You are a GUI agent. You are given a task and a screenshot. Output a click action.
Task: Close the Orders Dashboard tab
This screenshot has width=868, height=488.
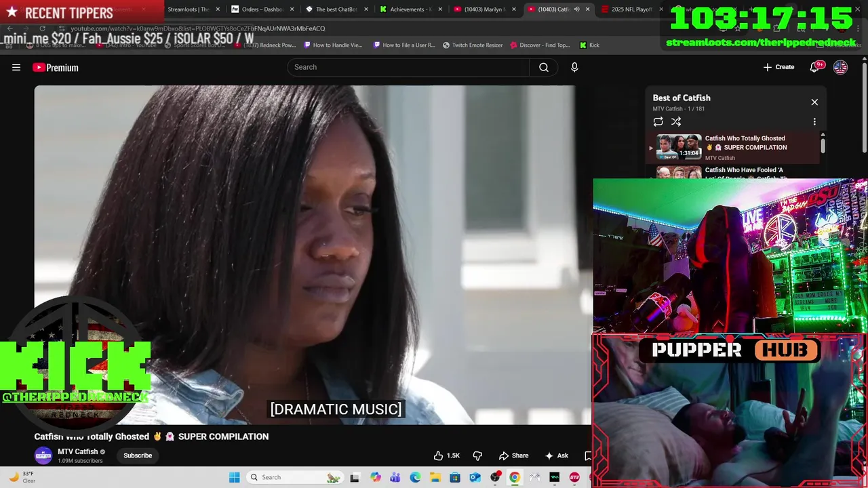click(292, 9)
